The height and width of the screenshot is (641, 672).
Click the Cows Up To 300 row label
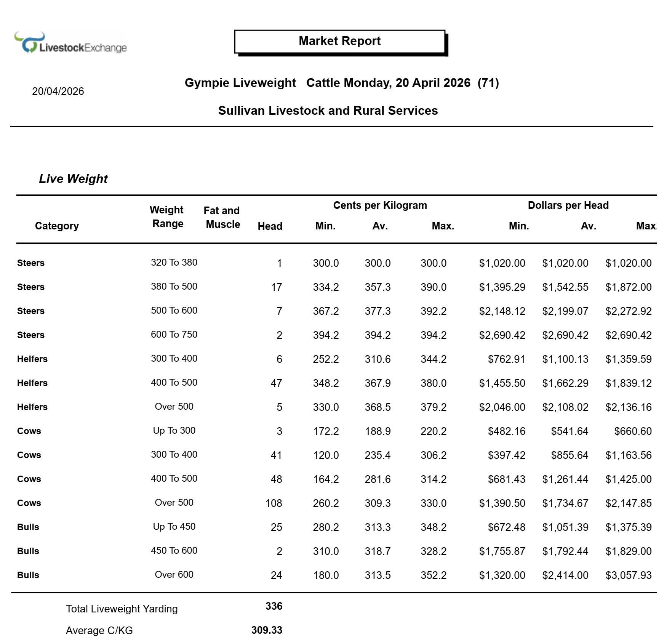click(29, 431)
